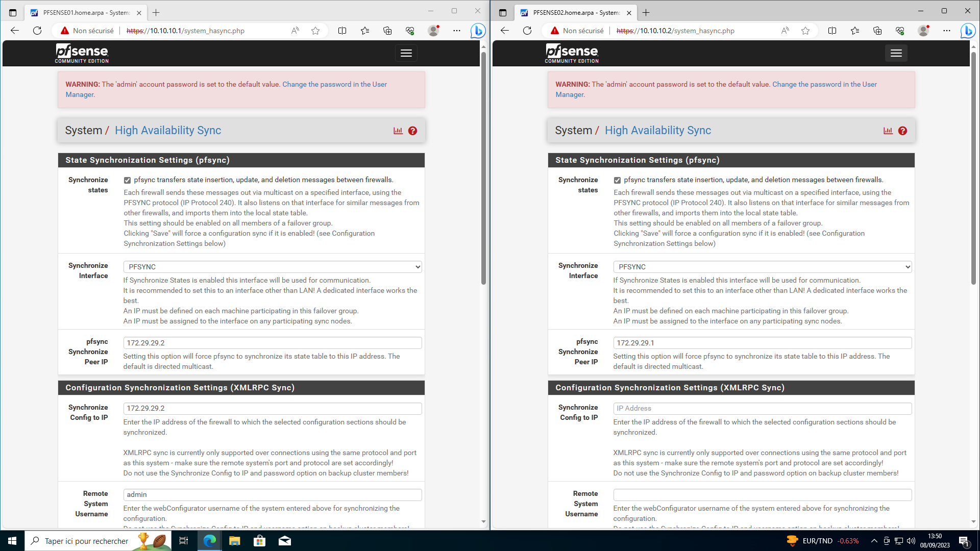
Task: Click the pfSense logo in the right window
Action: pyautogui.click(x=572, y=53)
